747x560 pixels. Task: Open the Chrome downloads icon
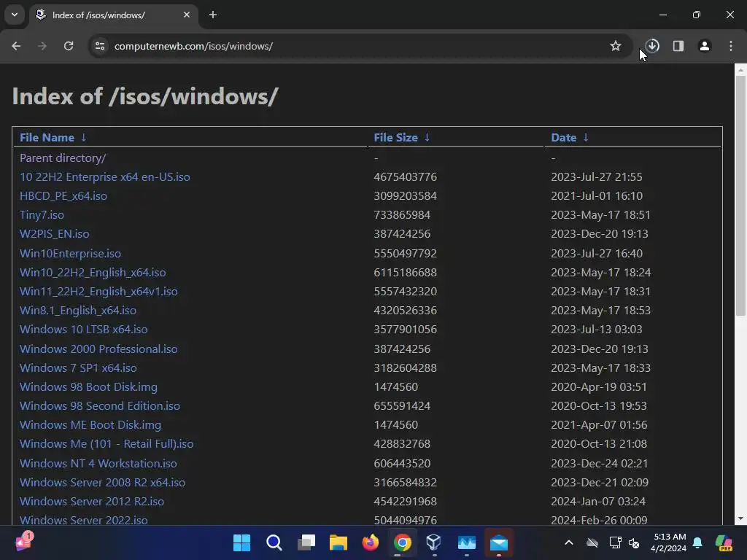point(652,46)
